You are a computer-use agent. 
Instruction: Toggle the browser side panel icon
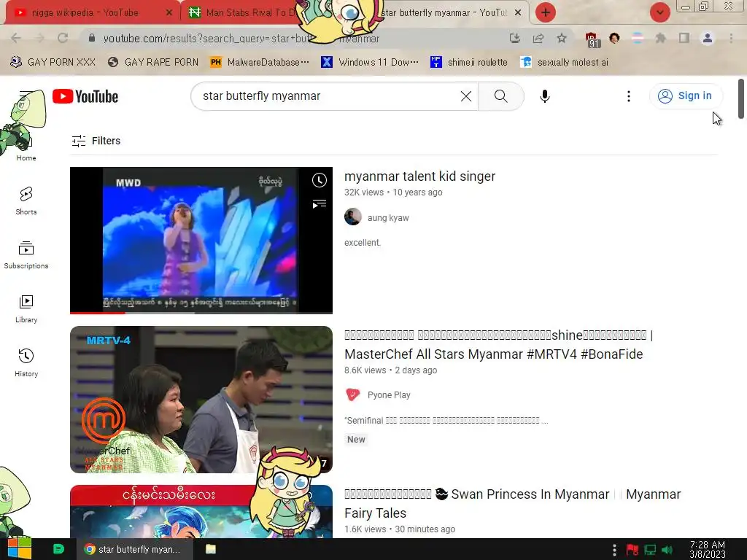click(x=684, y=38)
